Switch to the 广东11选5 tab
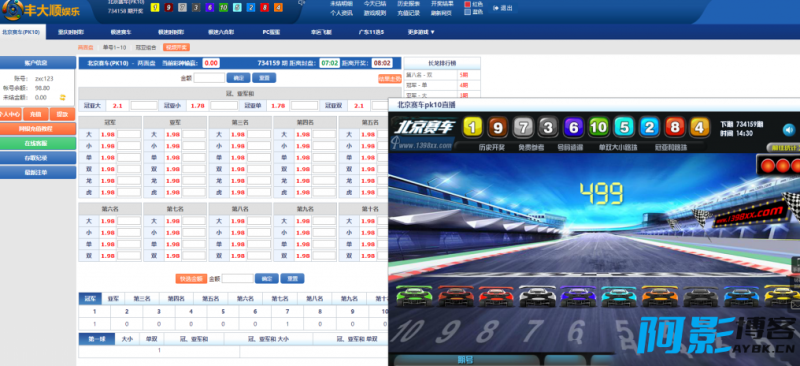Image resolution: width=800 pixels, height=366 pixels. (371, 32)
